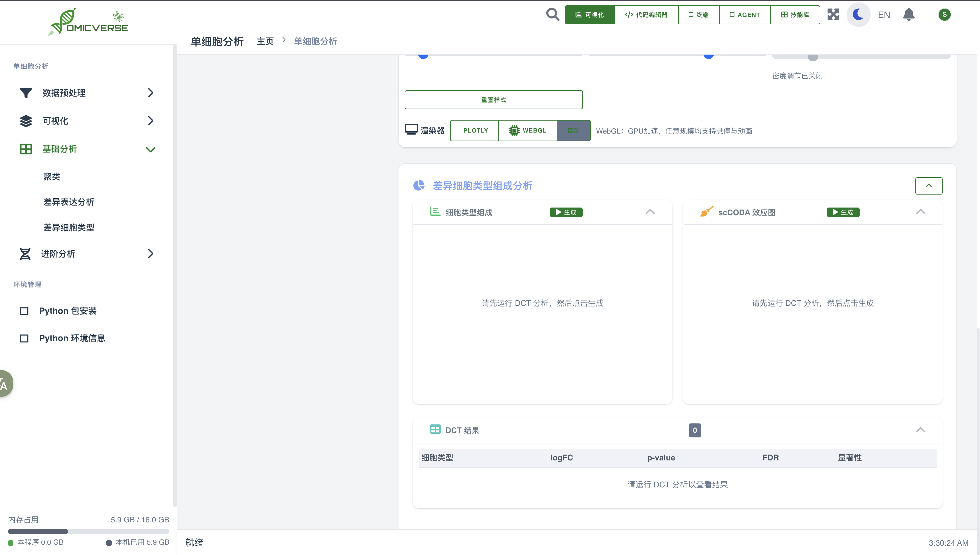Click the search magnifier icon
Screen dimensions: 980x555
552,14
